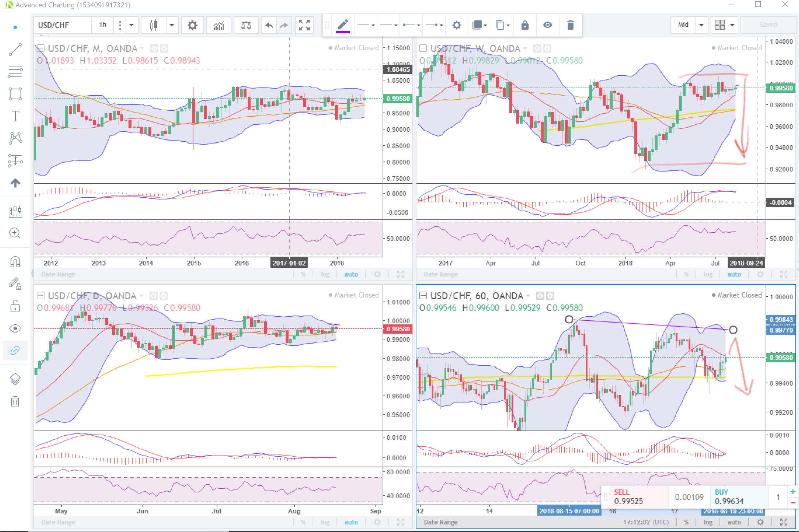Select the 1h timeframe button
Viewport: 799px width, 532px height.
[103, 25]
